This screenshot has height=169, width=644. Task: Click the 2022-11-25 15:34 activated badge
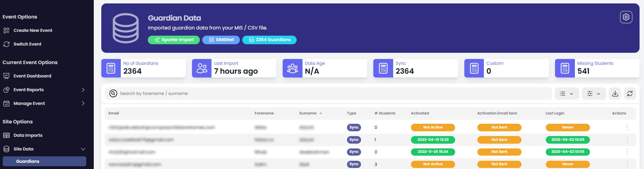pos(433,152)
